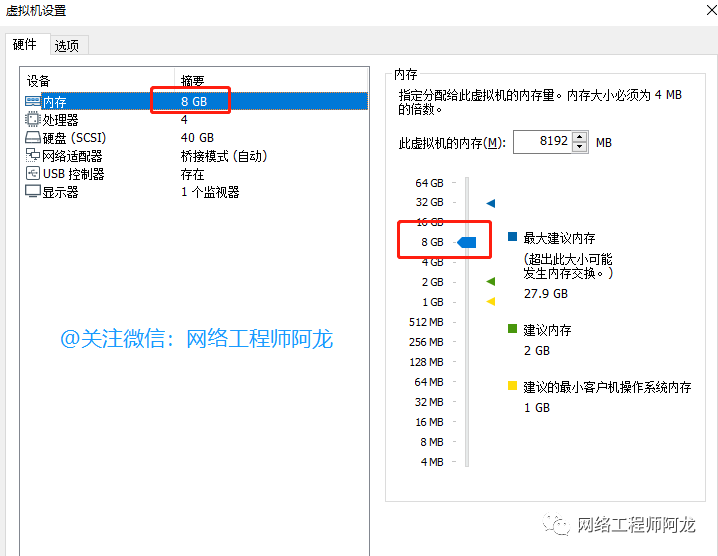The width and height of the screenshot is (718, 556).
Task: Click the 40 GB hard disk summary
Action: coord(197,138)
